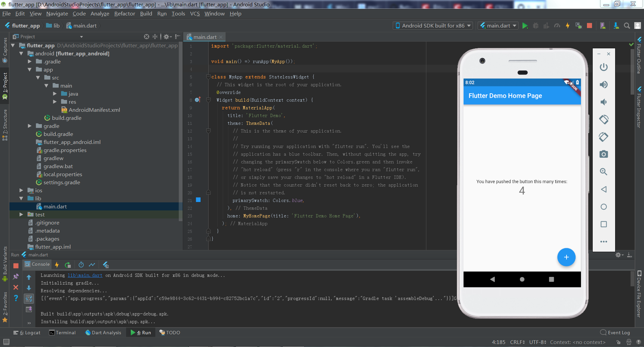This screenshot has height=347, width=644.
Task: Click the Debug bug icon in toolbar
Action: (x=536, y=26)
